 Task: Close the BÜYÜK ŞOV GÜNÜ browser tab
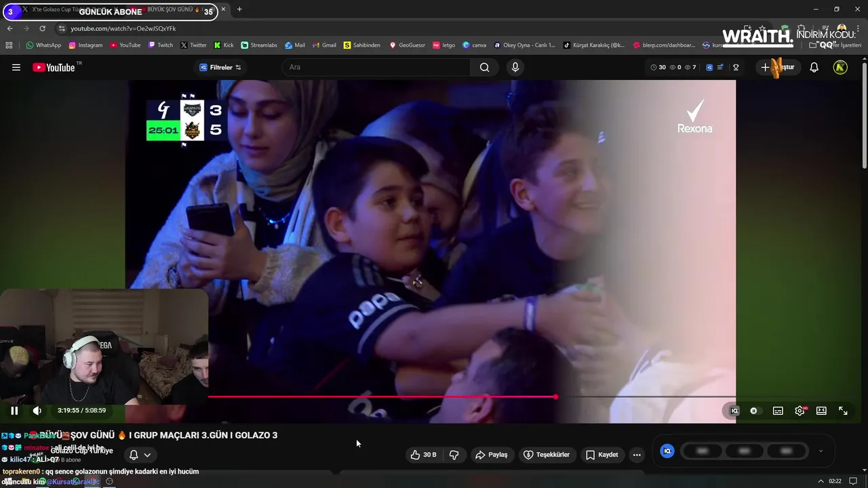tap(224, 9)
